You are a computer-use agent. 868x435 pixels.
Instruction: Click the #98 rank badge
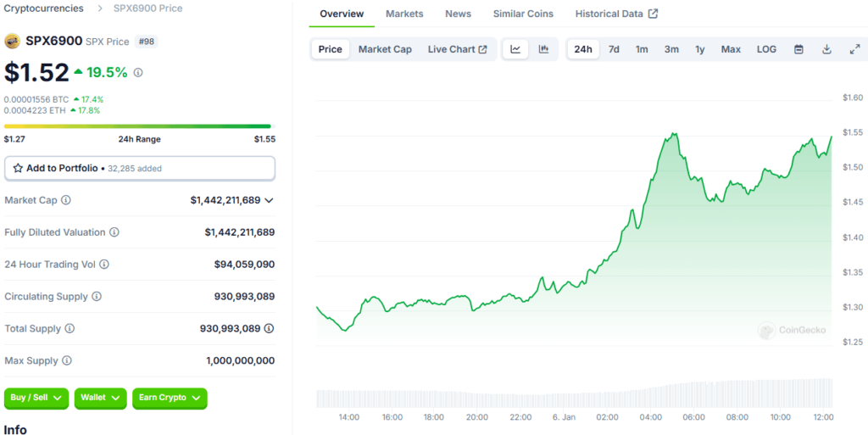(x=146, y=42)
